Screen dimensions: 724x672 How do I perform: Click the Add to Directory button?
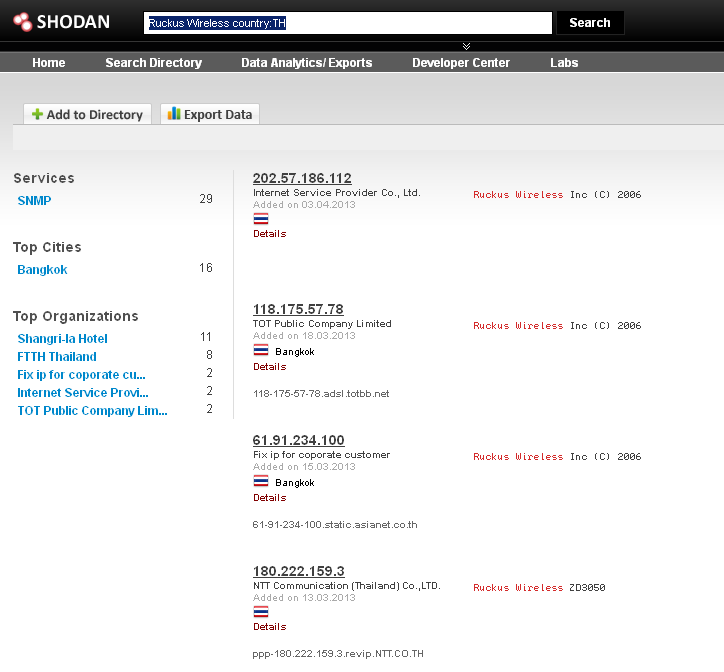point(87,114)
